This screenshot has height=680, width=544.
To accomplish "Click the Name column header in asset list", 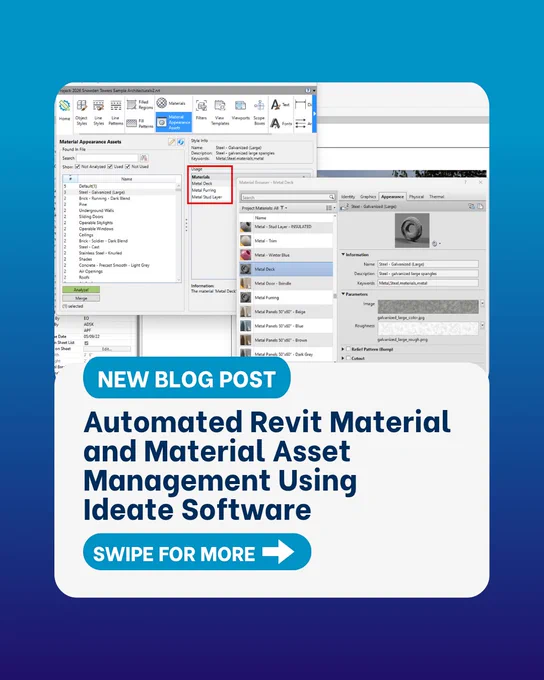I will tap(127, 179).
